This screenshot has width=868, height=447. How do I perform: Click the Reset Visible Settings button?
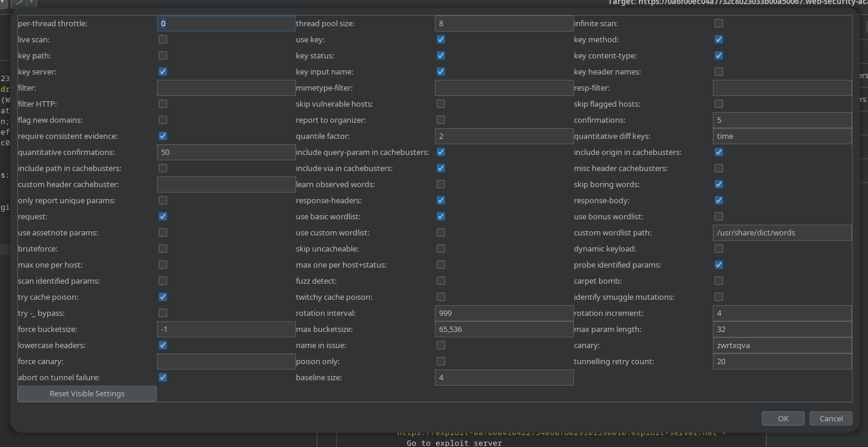click(x=87, y=393)
